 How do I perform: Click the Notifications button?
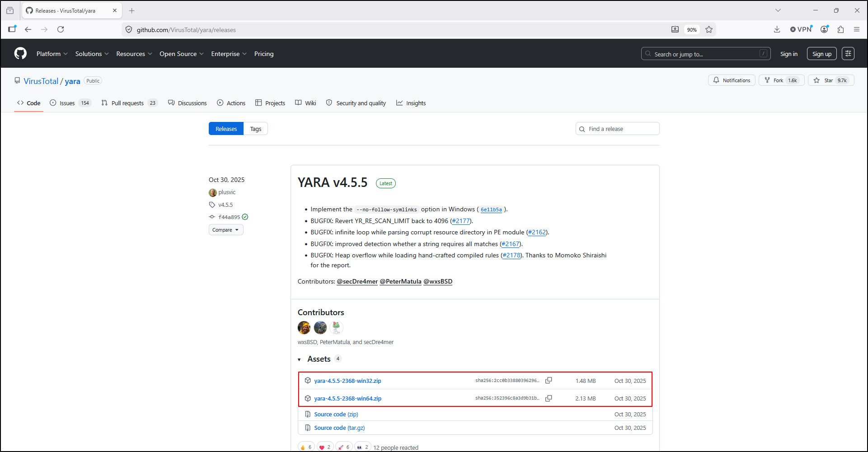(732, 80)
